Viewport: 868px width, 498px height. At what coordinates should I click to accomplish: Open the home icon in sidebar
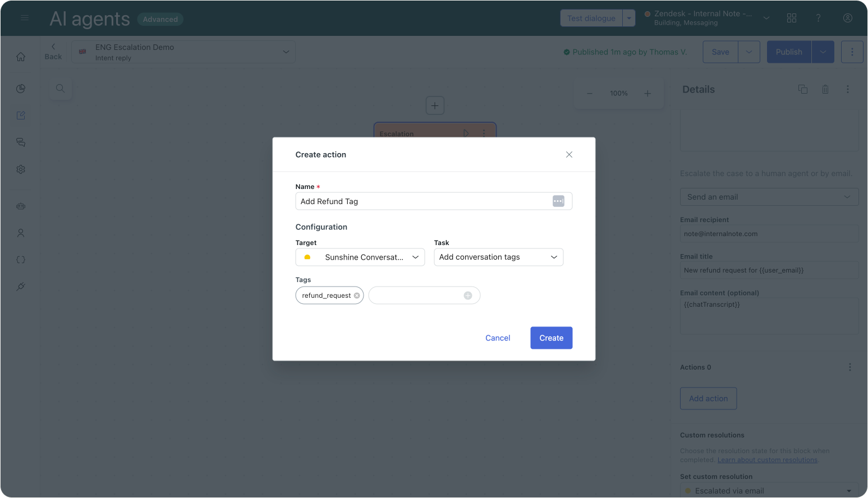(x=21, y=57)
